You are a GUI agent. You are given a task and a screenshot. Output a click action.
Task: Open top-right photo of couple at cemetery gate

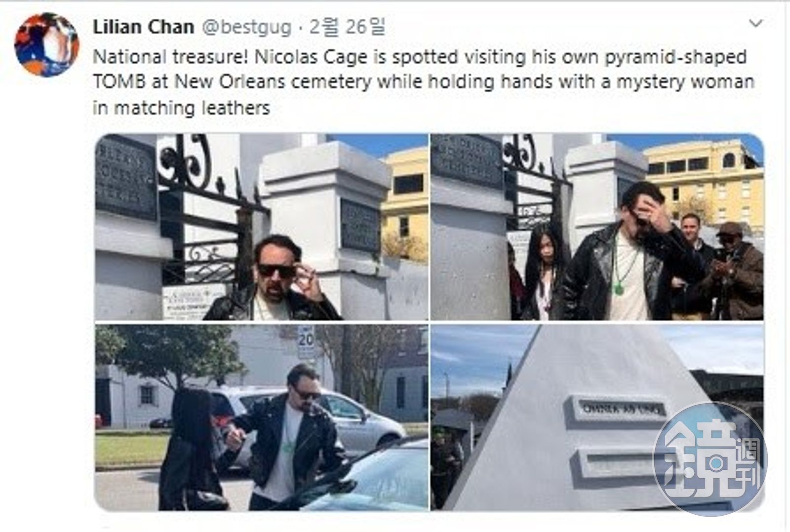597,227
